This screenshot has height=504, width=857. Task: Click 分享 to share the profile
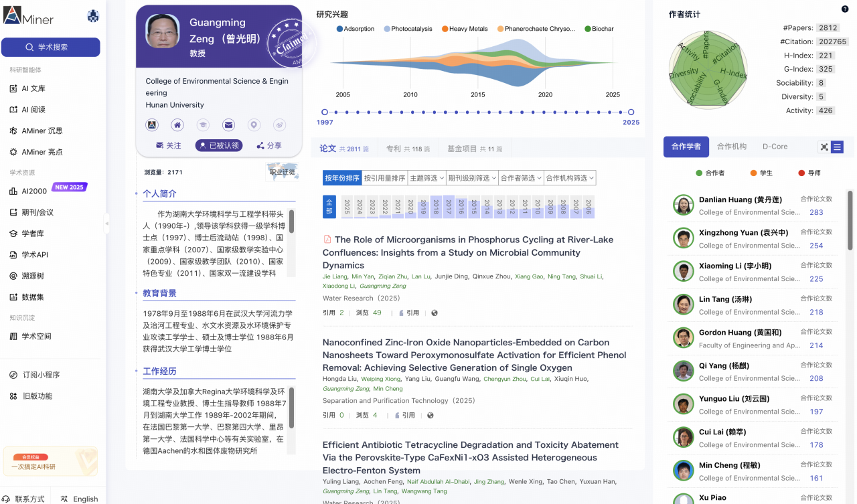click(x=270, y=145)
